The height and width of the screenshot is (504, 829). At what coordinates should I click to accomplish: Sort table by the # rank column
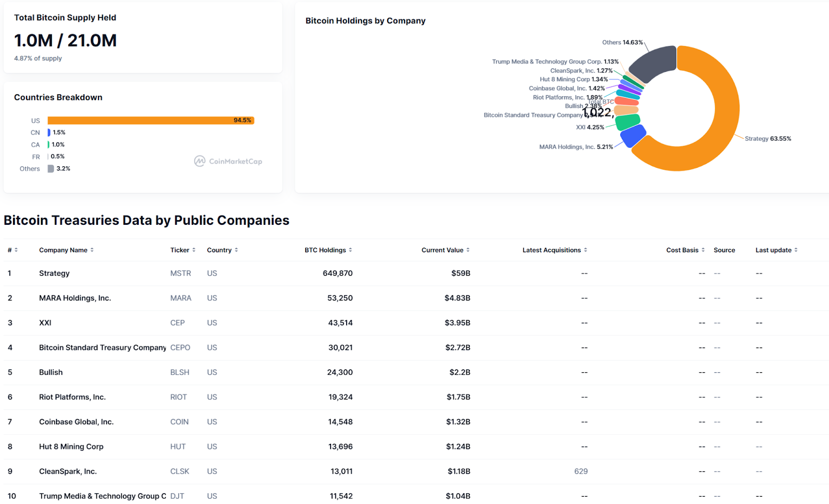pyautogui.click(x=12, y=250)
